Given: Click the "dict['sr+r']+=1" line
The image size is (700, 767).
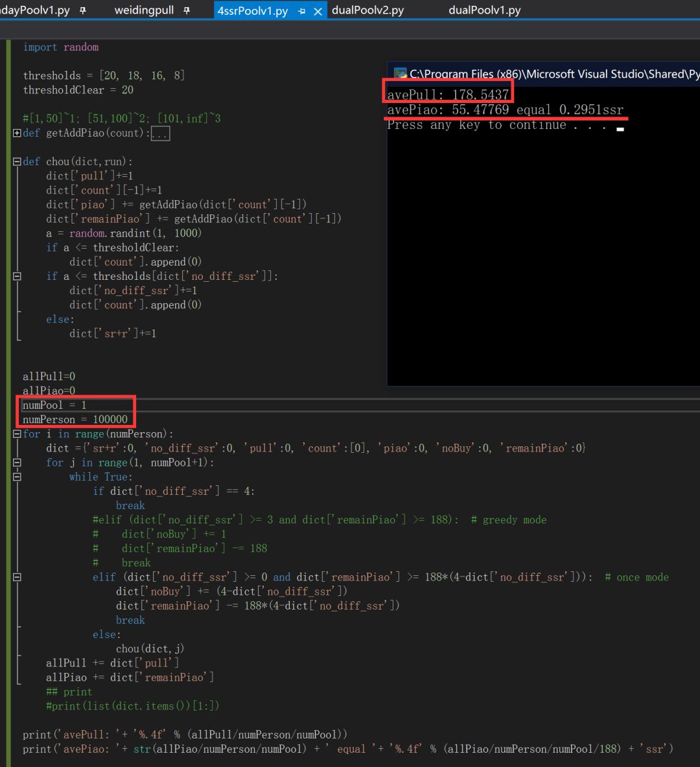Looking at the screenshot, I should pos(113,334).
